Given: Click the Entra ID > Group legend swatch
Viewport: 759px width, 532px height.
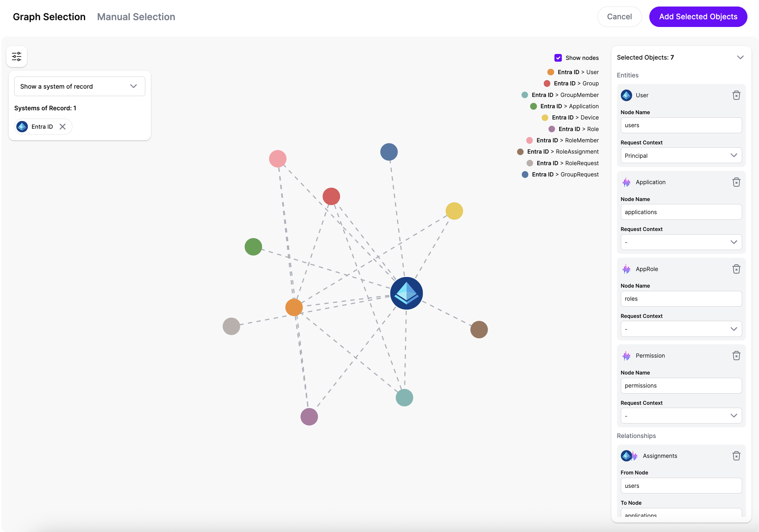Looking at the screenshot, I should tap(547, 83).
